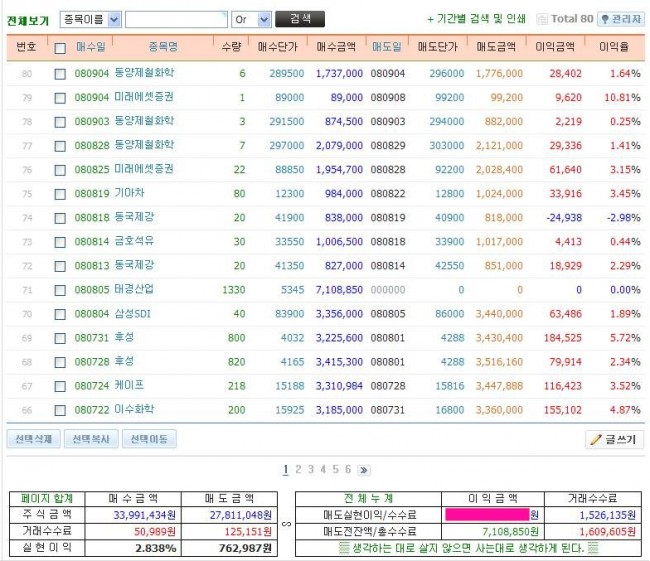650x561 pixels.
Task: Check the box for row 79 미래에셋증권
Action: point(60,98)
